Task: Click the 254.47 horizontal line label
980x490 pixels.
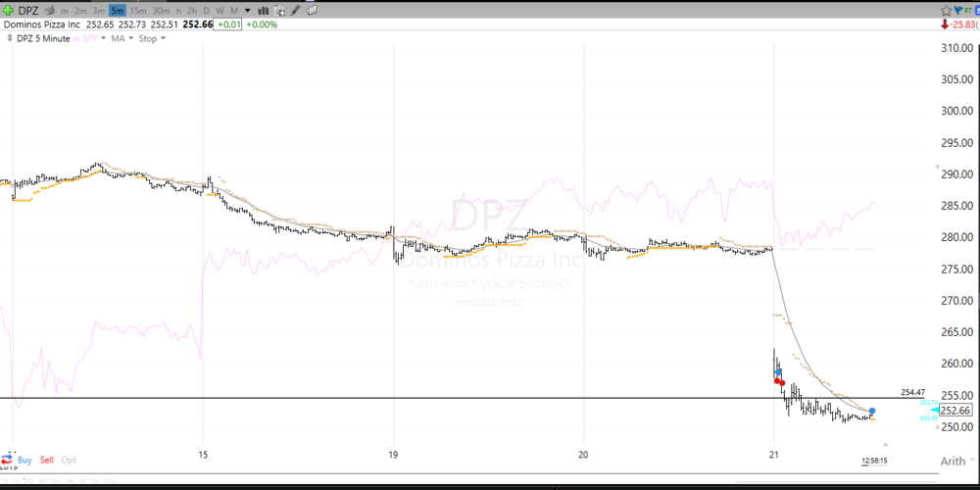Action: pyautogui.click(x=911, y=393)
